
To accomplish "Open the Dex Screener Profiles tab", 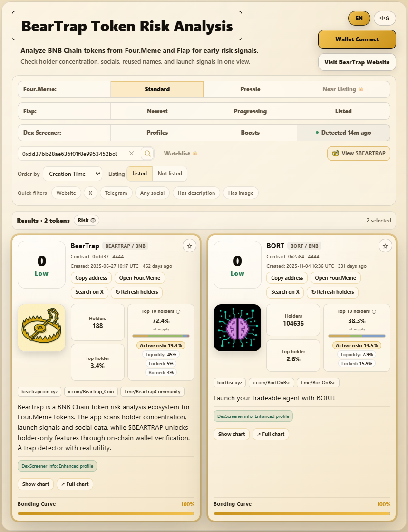I will point(157,133).
